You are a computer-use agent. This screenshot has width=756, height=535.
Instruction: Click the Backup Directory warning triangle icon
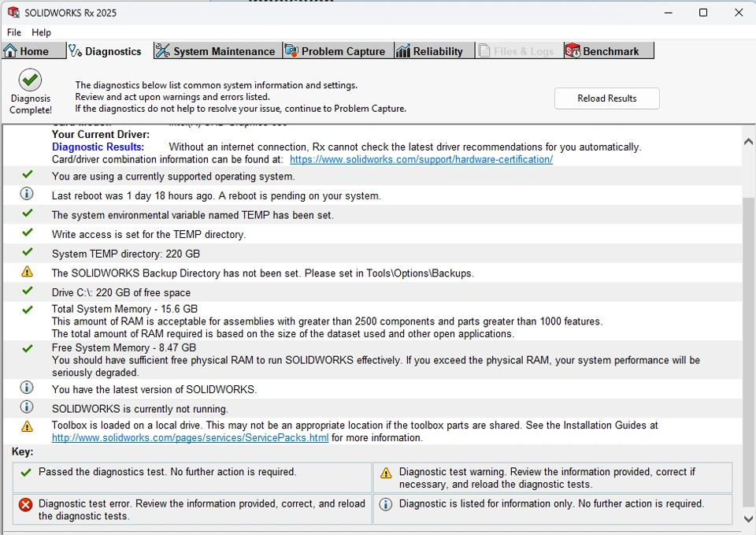28,272
